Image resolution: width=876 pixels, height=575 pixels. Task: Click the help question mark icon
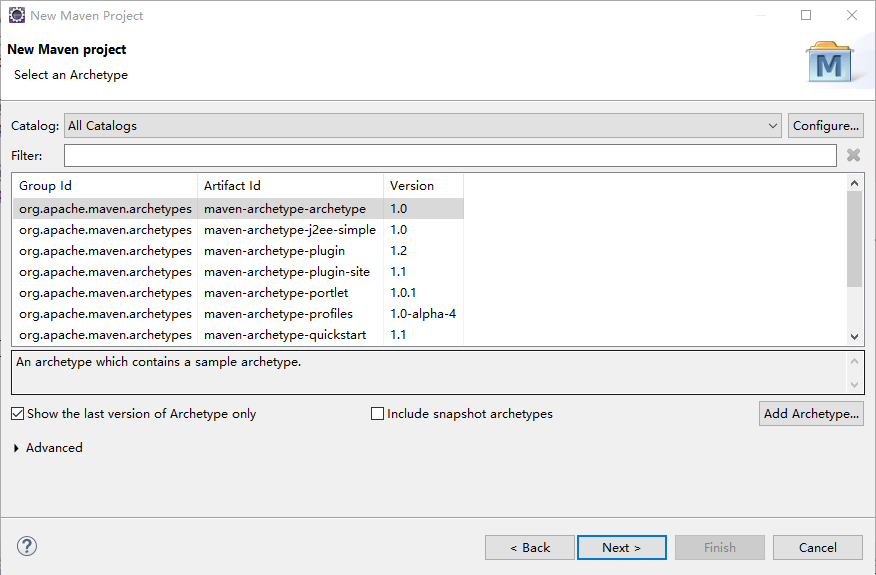tap(27, 546)
